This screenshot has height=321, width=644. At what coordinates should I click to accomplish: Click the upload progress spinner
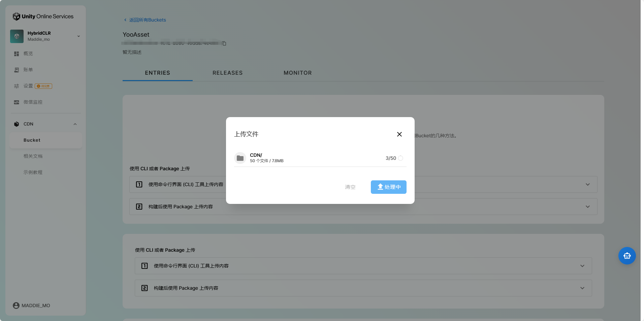400,158
